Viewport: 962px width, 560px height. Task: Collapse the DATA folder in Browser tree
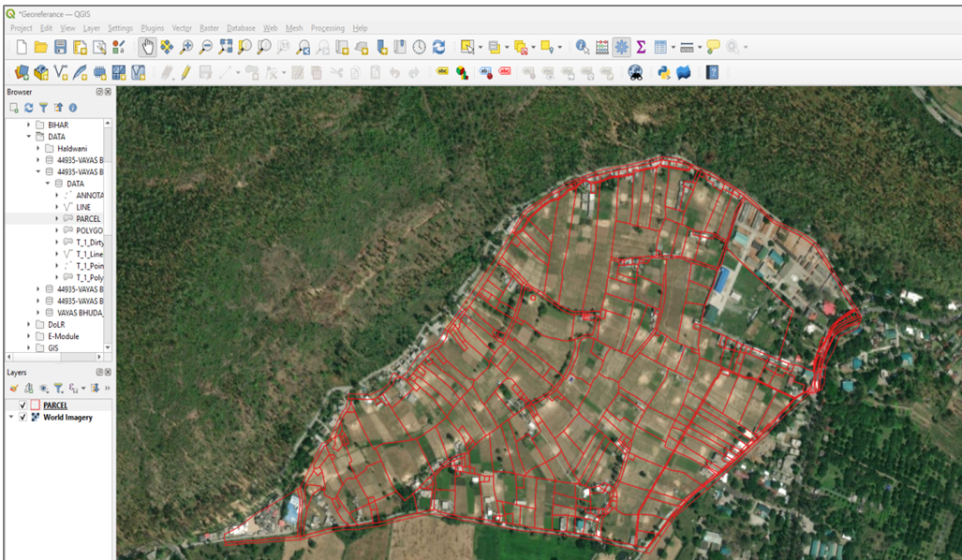coord(29,137)
